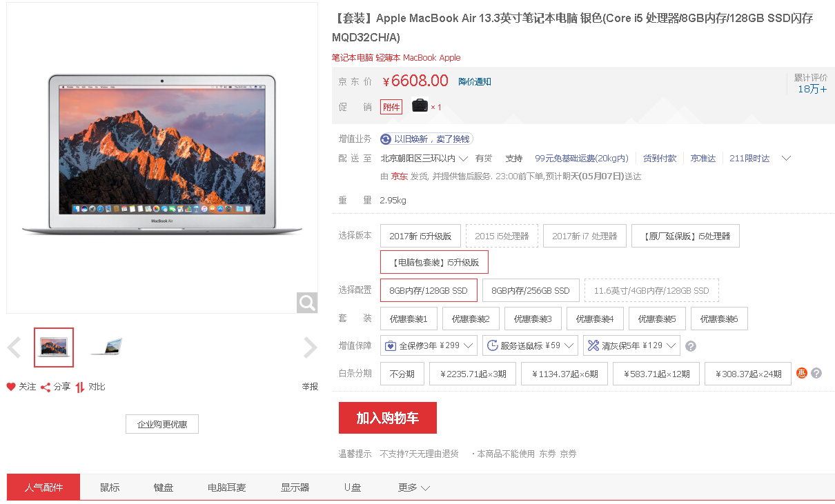This screenshot has width=835, height=504.
Task: Click the orange 惠 badge icon
Action: coord(802,373)
